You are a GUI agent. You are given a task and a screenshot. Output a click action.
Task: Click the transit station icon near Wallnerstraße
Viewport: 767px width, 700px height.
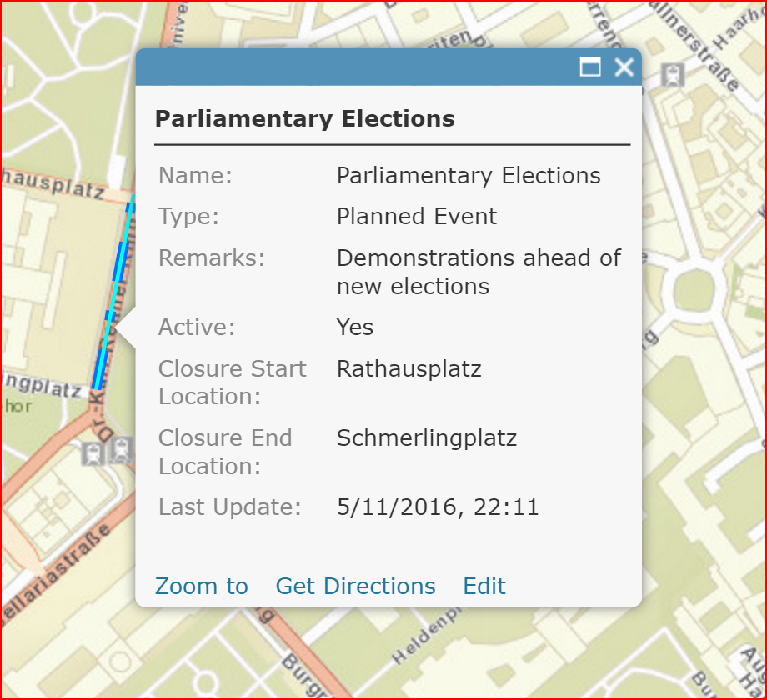[673, 75]
